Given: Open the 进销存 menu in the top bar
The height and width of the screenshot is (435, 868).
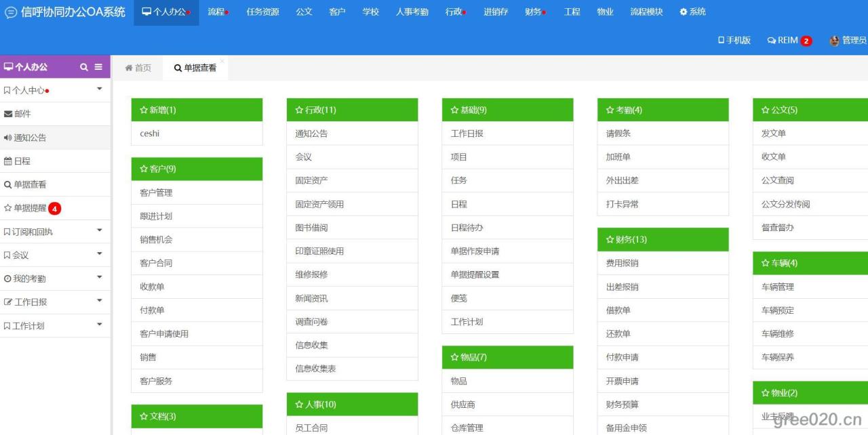Looking at the screenshot, I should (496, 12).
